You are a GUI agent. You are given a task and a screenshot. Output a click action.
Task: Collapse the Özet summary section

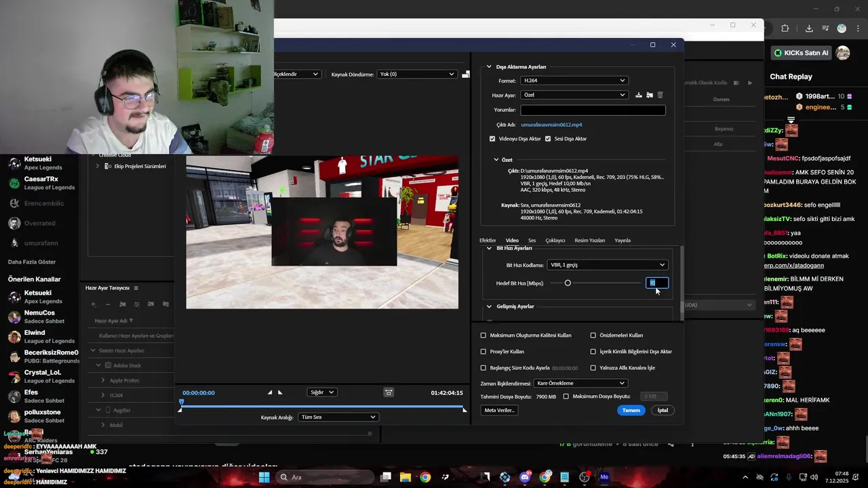(x=496, y=160)
